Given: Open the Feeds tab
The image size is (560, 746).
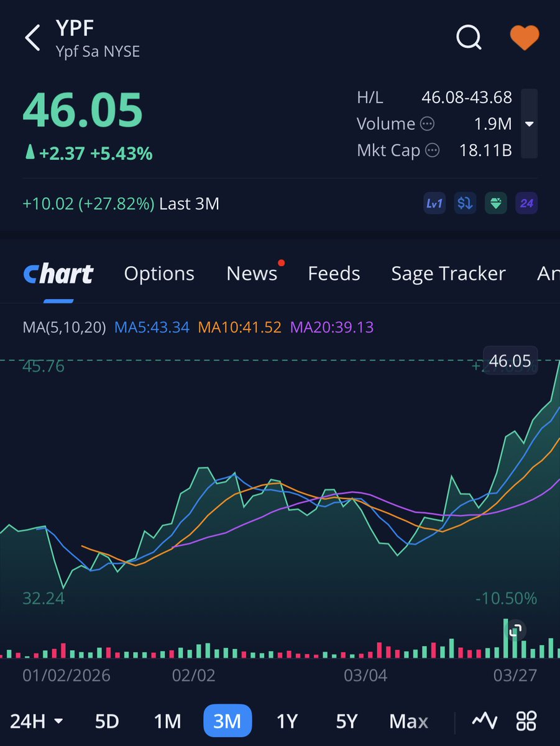Looking at the screenshot, I should 334,274.
